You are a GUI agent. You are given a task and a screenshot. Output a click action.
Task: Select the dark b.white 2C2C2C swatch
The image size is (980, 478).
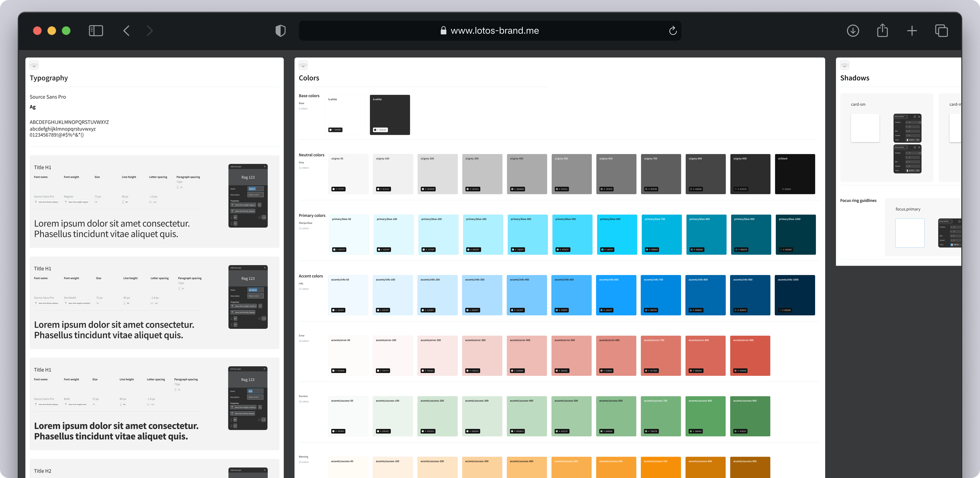tap(390, 115)
